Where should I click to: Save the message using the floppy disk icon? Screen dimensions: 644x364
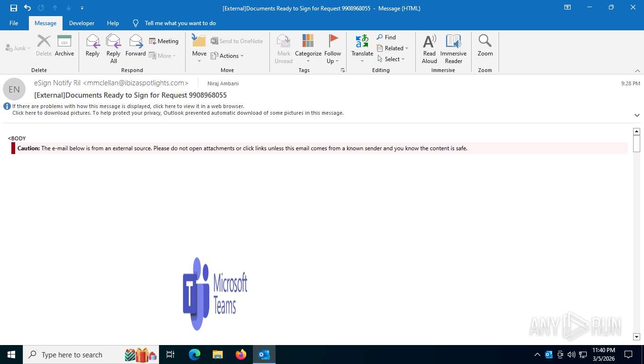pyautogui.click(x=14, y=8)
